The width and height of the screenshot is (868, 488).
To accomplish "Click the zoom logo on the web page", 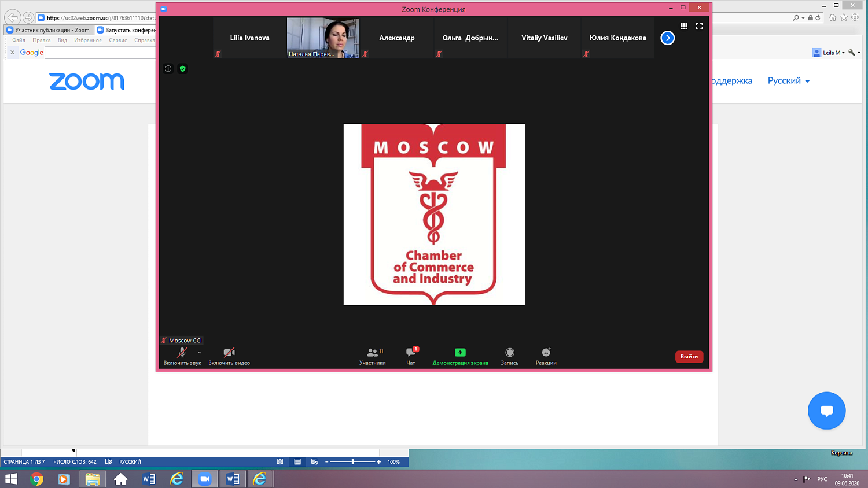I will 86,82.
